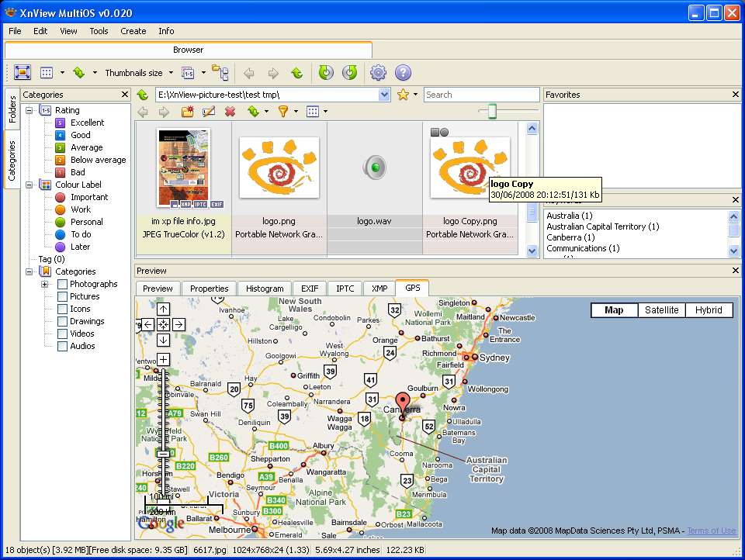Check the Icons category checkbox
Image resolution: width=745 pixels, height=560 pixels.
[62, 309]
